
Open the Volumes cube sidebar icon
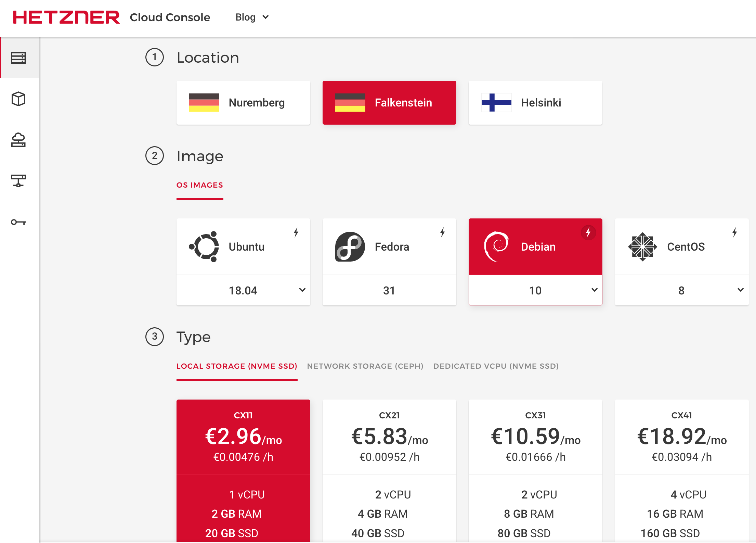18,99
